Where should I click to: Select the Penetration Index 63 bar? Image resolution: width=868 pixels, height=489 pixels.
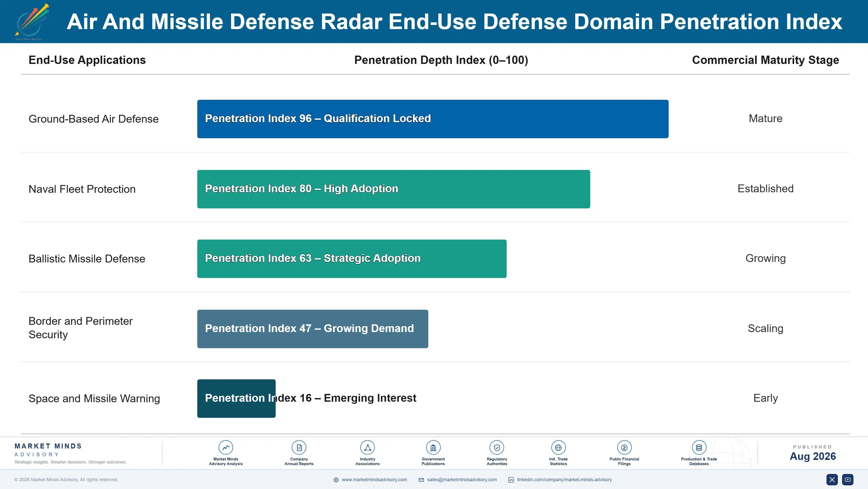click(352, 259)
